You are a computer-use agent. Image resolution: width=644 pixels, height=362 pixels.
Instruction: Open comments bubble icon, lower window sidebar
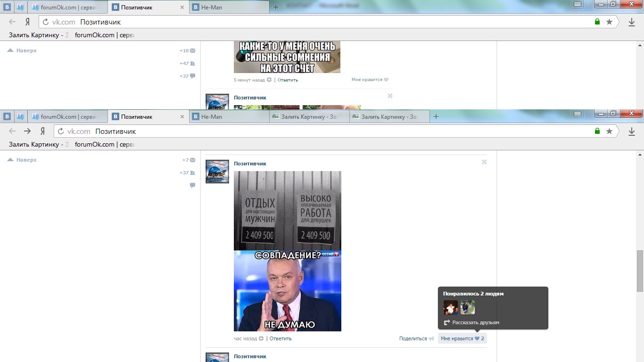(192, 185)
